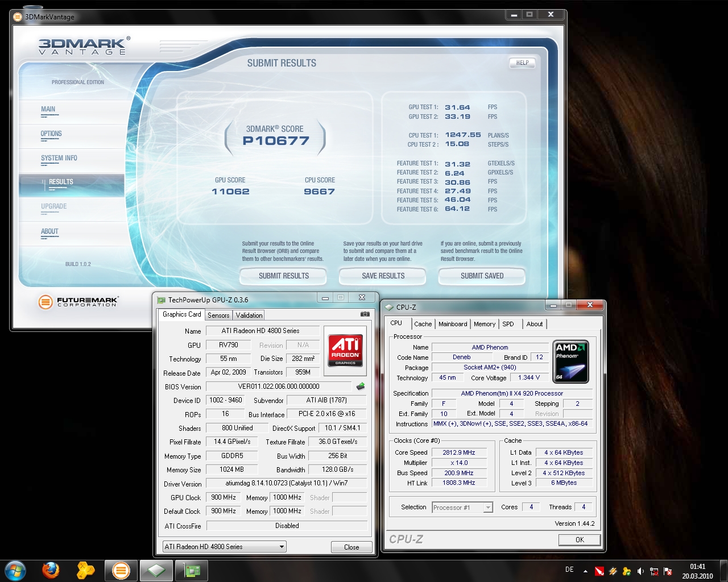The image size is (728, 582).
Task: Open the Processor #1 selection dropdown
Action: click(x=462, y=507)
